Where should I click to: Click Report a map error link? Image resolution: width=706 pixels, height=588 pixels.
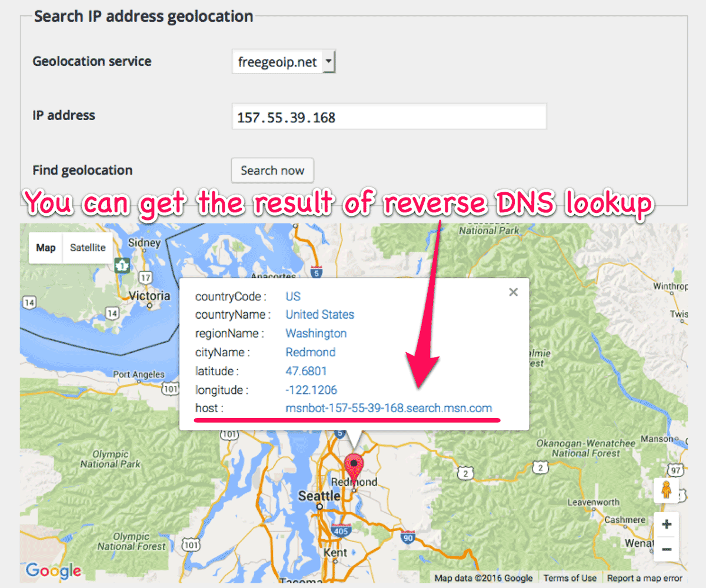[x=645, y=578]
